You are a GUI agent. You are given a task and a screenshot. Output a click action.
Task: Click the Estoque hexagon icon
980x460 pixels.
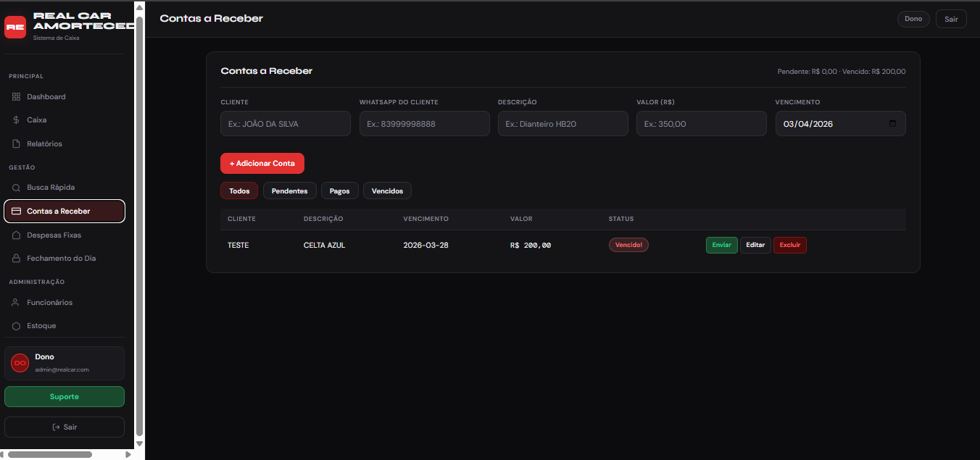point(16,326)
